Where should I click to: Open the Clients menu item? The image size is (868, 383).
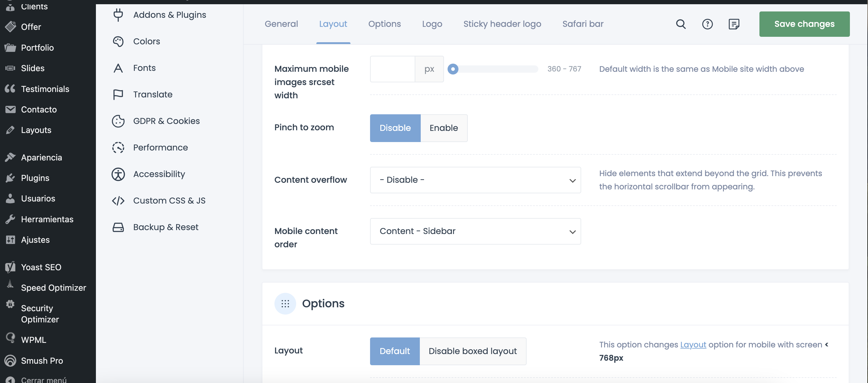[x=34, y=6]
